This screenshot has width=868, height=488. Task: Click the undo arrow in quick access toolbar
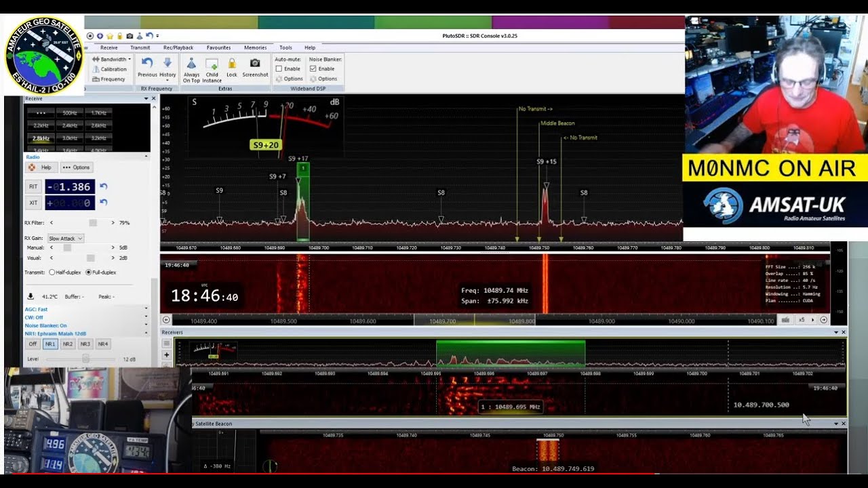click(149, 36)
